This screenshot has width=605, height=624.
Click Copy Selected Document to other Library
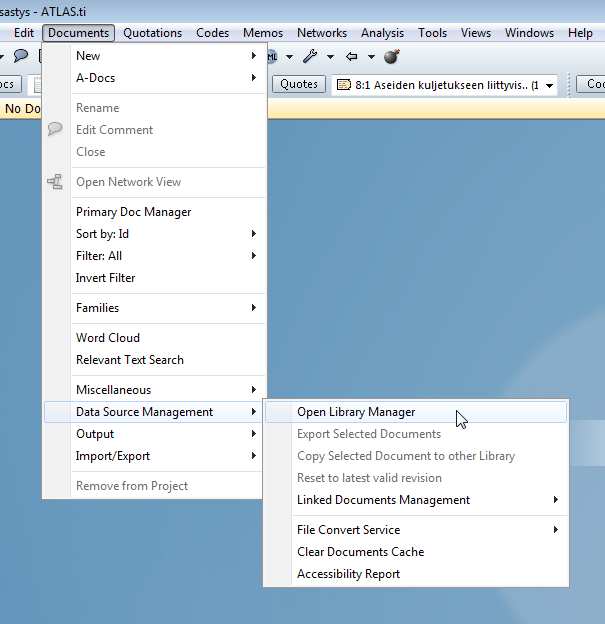[x=416, y=456]
